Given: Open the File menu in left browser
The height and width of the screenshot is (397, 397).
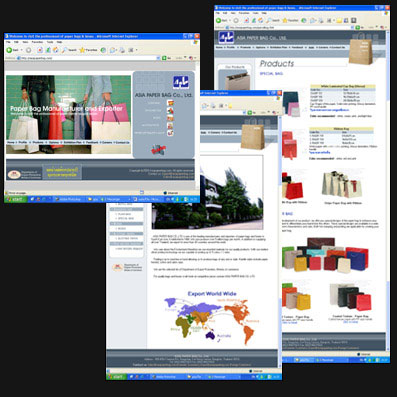Looking at the screenshot, I should coord(8,42).
